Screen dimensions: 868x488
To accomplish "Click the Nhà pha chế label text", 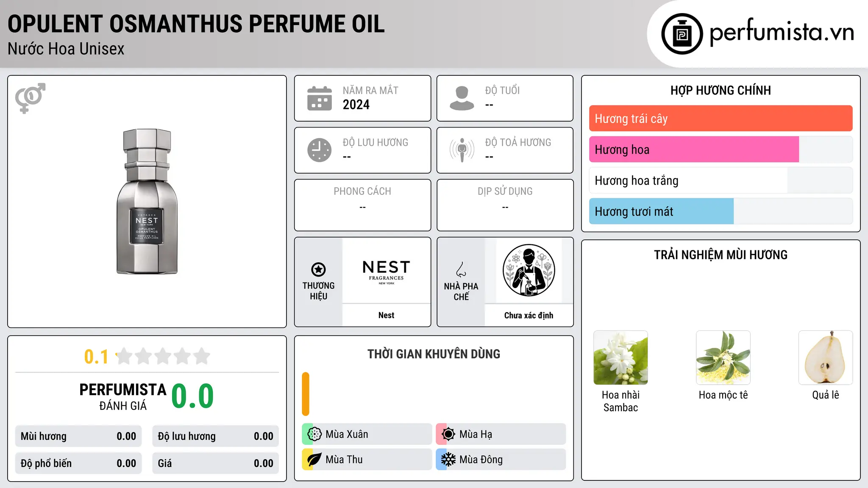I will click(x=461, y=291).
